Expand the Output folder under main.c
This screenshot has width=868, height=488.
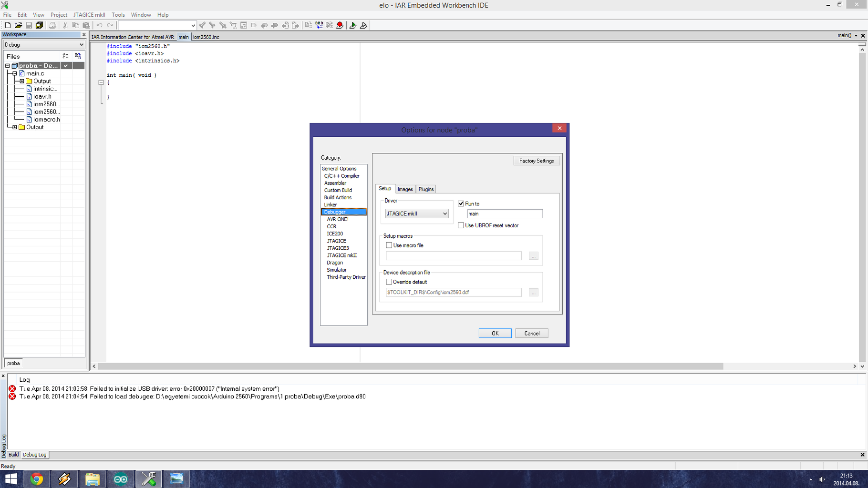tap(22, 81)
